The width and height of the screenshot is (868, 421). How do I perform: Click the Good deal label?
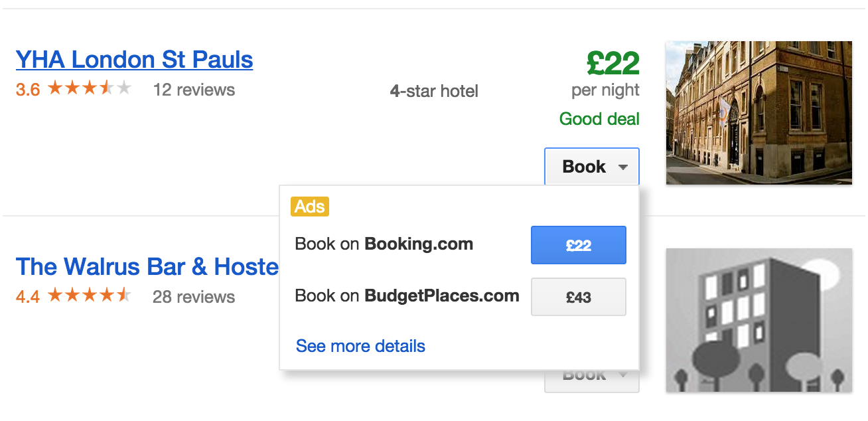point(599,120)
